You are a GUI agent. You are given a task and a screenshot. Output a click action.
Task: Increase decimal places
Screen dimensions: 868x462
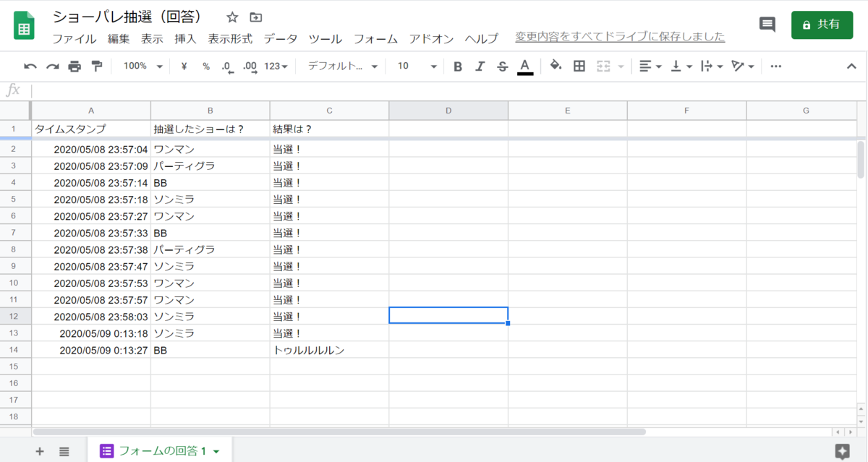coord(250,67)
